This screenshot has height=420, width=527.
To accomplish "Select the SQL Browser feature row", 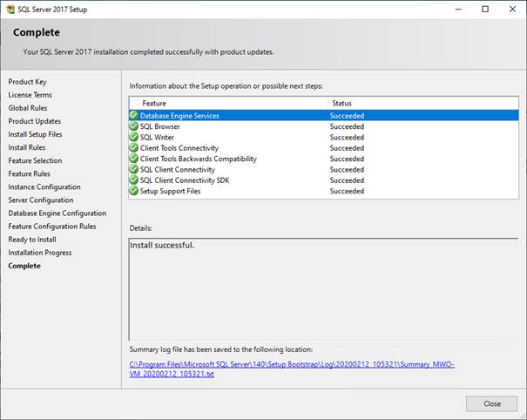I will pyautogui.click(x=324, y=126).
